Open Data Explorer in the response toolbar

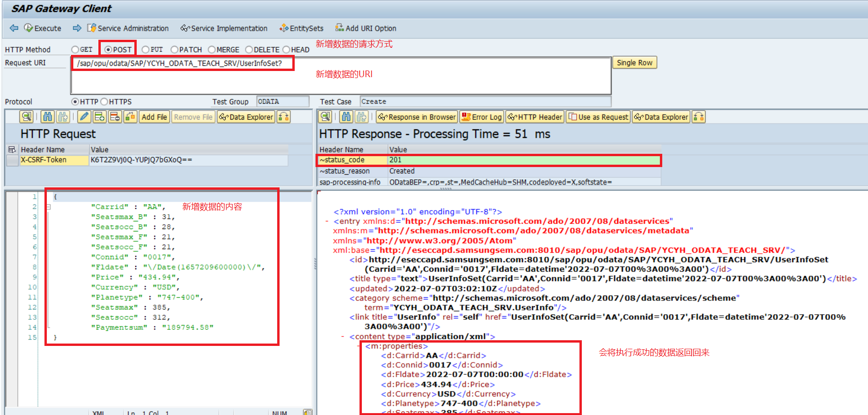pos(661,117)
